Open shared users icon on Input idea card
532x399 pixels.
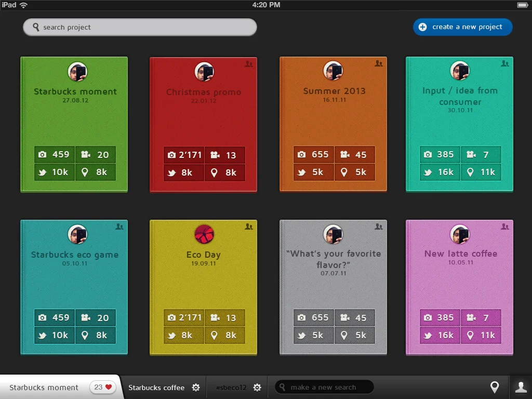505,63
